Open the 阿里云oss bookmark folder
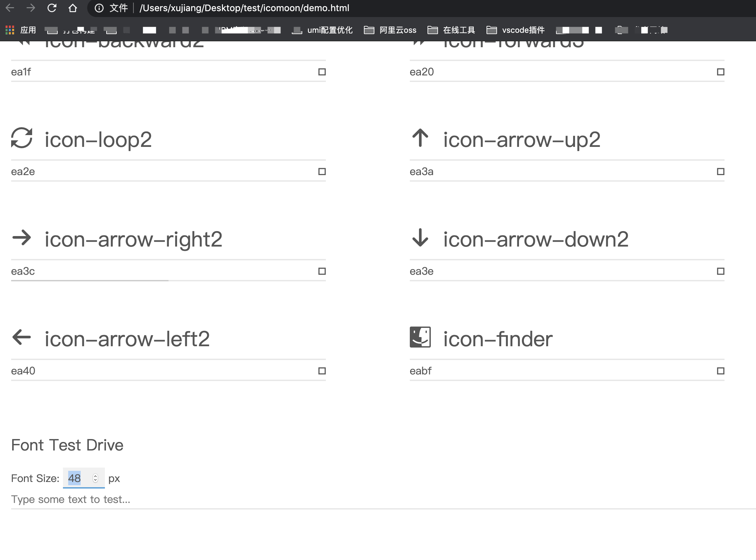Image resolution: width=756 pixels, height=560 pixels. pyautogui.click(x=390, y=30)
